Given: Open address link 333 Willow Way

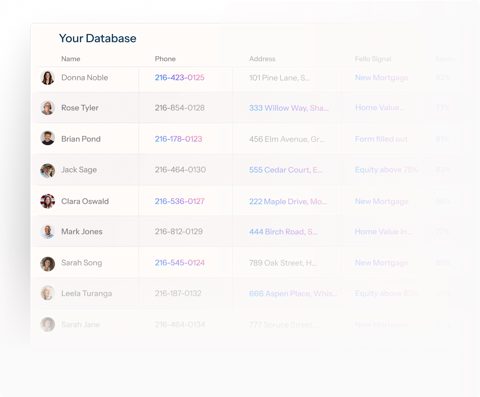Looking at the screenshot, I should pyautogui.click(x=289, y=108).
